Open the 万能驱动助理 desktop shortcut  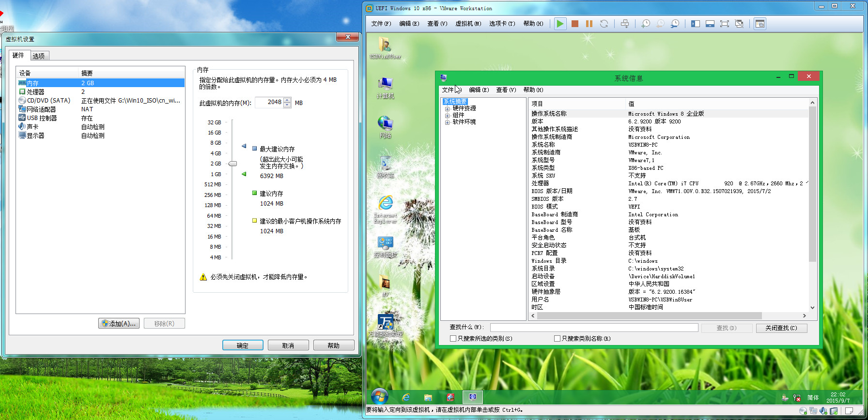[386, 326]
